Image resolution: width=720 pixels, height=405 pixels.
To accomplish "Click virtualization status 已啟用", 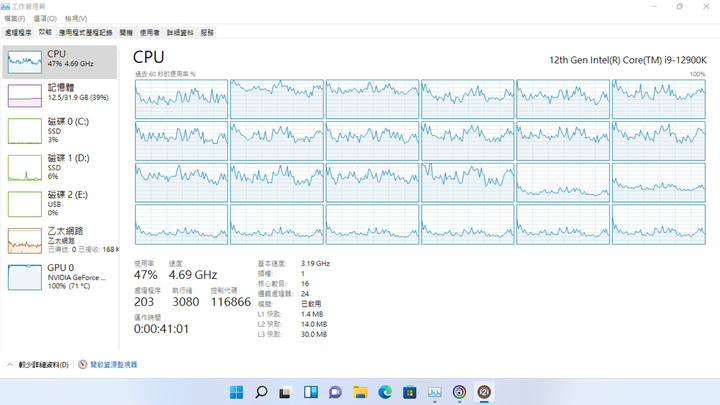I will tap(311, 304).
